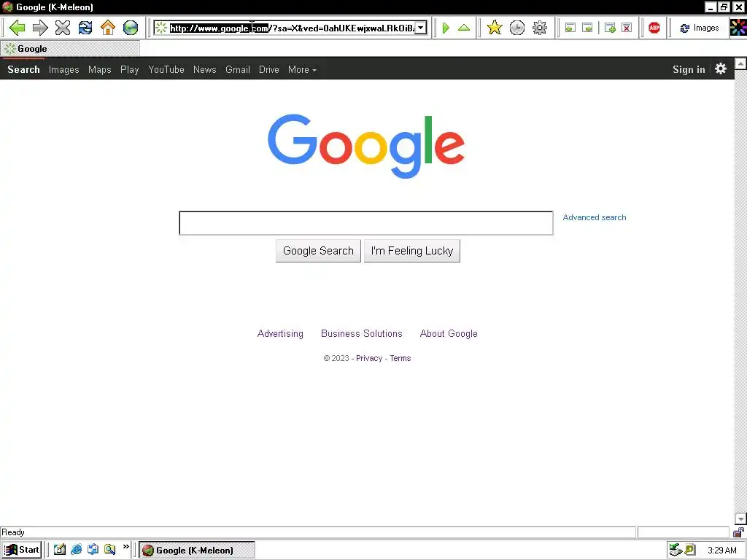The width and height of the screenshot is (747, 560).
Task: Launch Outlook Express from quick launch
Action: pyautogui.click(x=93, y=550)
